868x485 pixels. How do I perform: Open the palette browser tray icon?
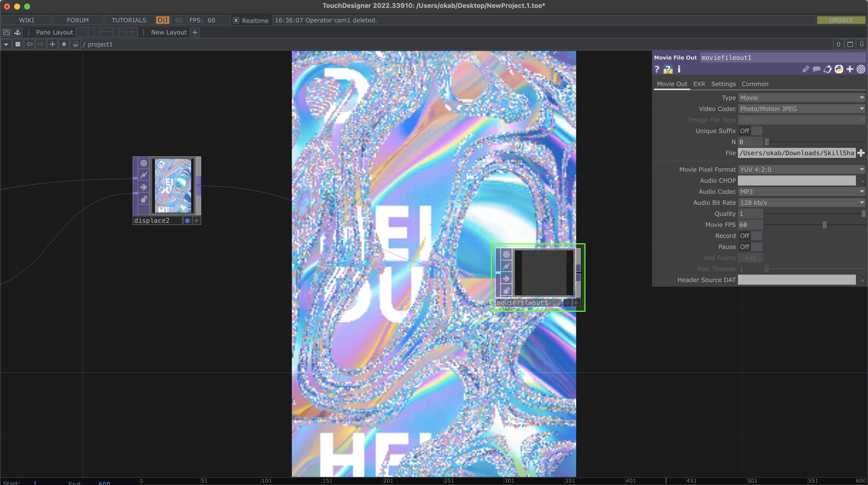(18, 32)
